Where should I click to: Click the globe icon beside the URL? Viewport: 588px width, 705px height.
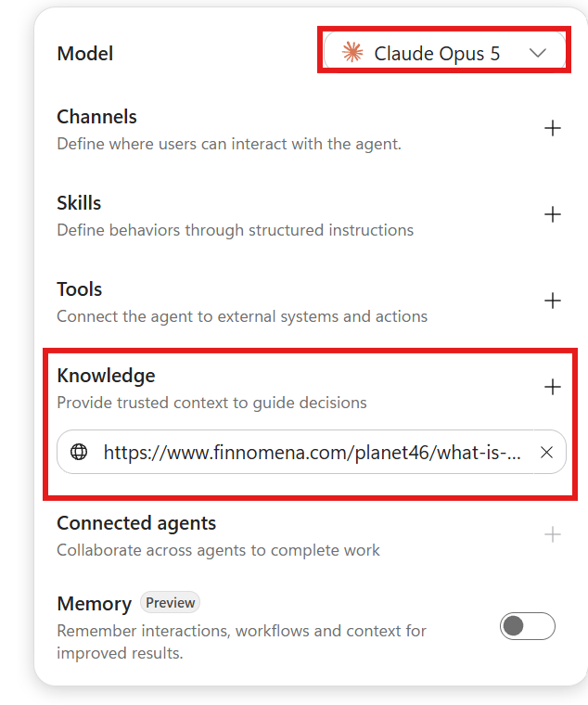[x=79, y=452]
